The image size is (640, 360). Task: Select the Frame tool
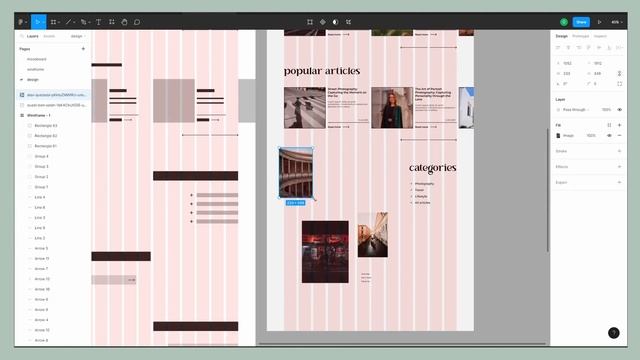click(x=53, y=22)
